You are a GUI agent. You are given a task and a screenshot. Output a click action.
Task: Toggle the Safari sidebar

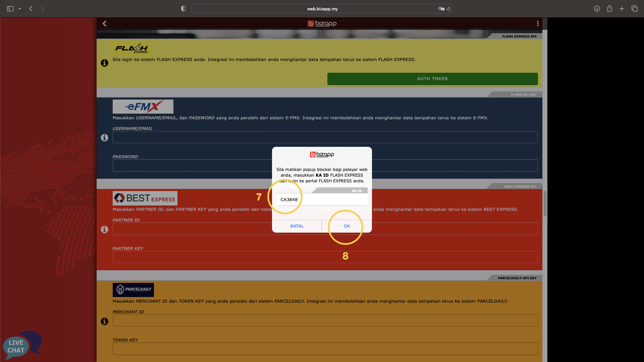click(10, 9)
